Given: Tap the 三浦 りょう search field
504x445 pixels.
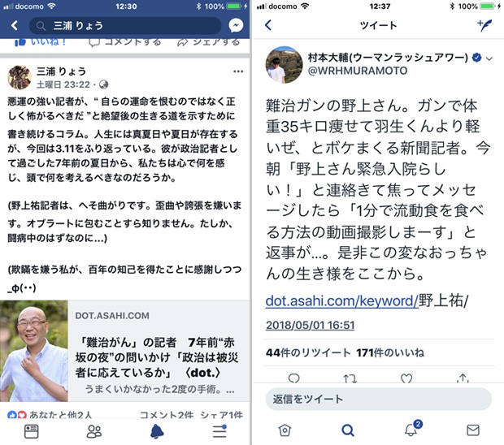Looking at the screenshot, I should click(125, 25).
